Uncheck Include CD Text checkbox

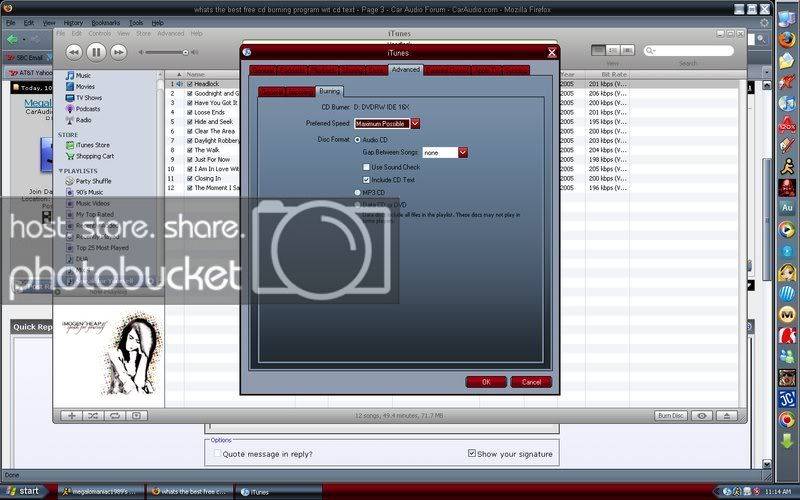pos(366,180)
